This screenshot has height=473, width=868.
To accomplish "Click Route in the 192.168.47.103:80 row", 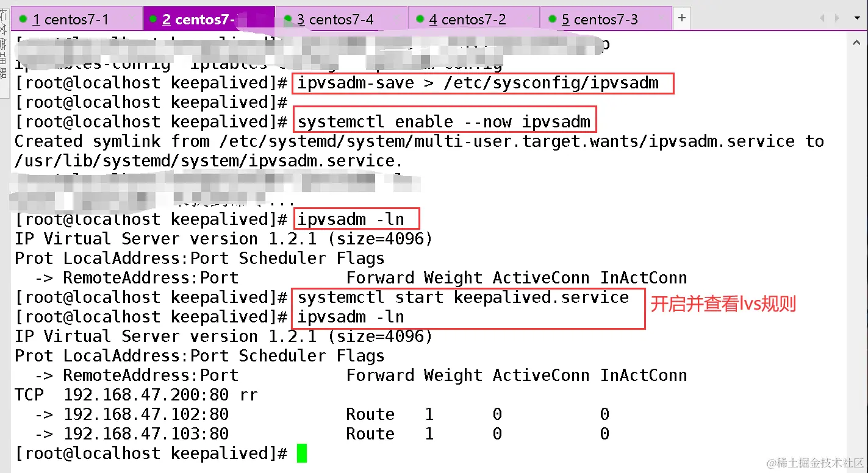I will point(370,434).
